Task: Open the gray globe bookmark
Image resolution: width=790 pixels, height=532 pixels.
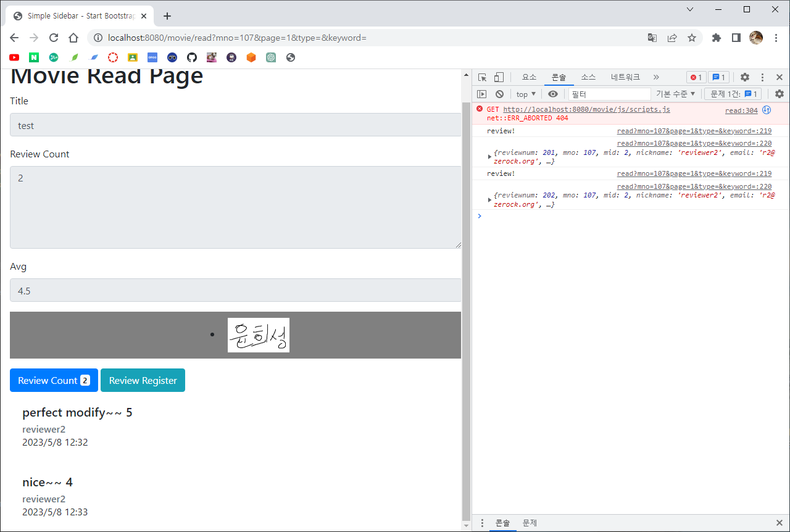Action: pos(291,57)
